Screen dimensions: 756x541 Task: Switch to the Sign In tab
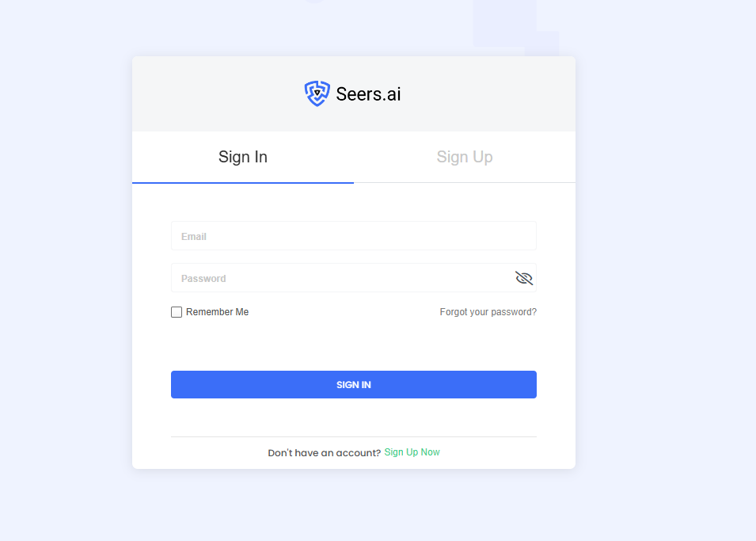pos(243,157)
